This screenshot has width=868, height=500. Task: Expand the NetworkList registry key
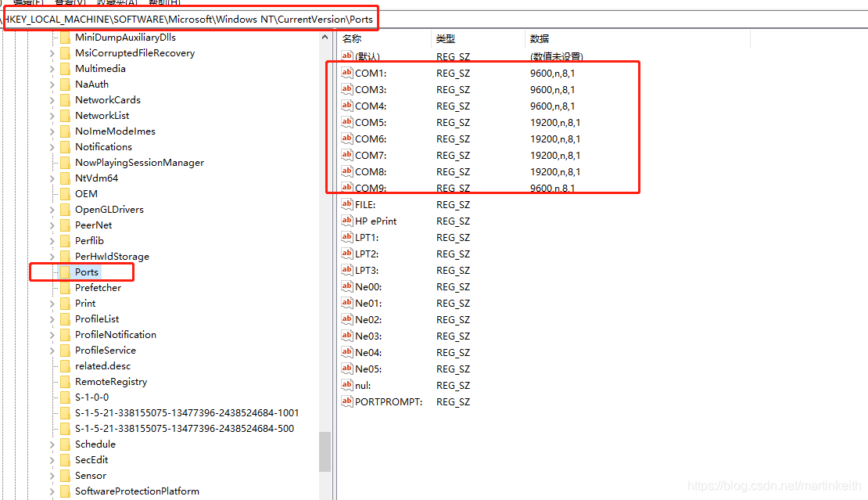pyautogui.click(x=52, y=117)
